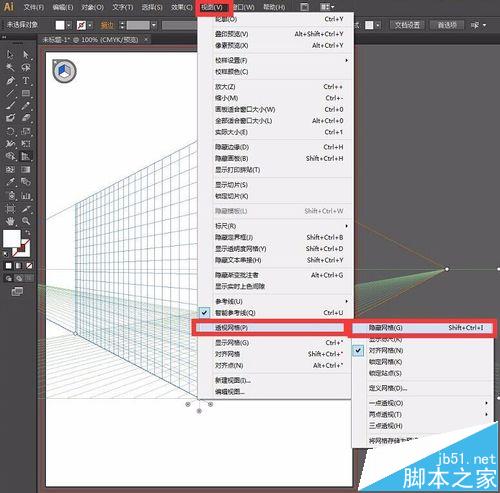
Task: Toggle 隐藏边缘(D) hide edges
Action: pyautogui.click(x=274, y=147)
